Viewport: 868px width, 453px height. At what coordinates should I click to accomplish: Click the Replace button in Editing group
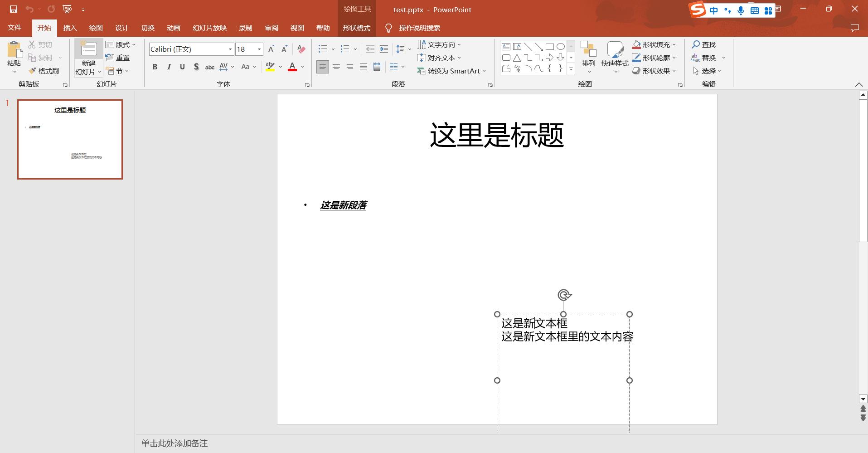[708, 58]
